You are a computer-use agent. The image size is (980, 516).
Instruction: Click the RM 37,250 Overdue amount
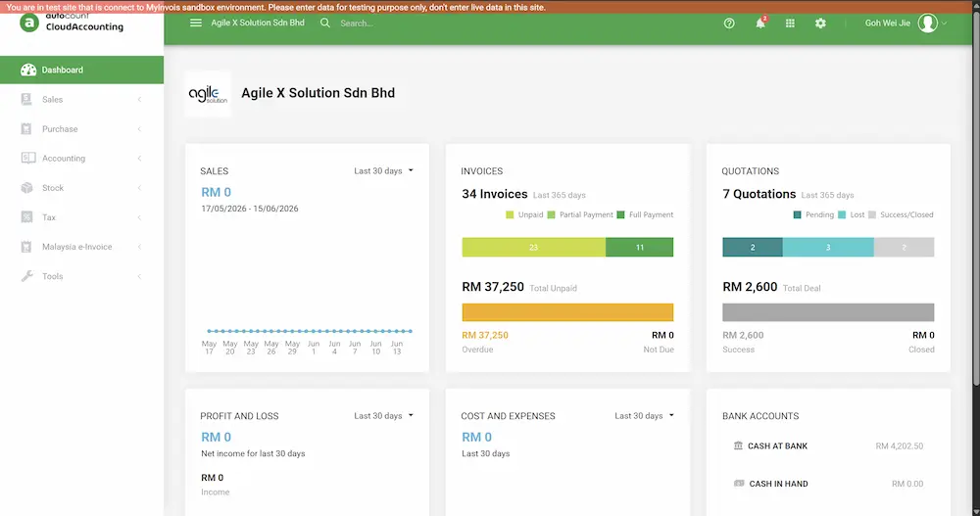coord(485,335)
